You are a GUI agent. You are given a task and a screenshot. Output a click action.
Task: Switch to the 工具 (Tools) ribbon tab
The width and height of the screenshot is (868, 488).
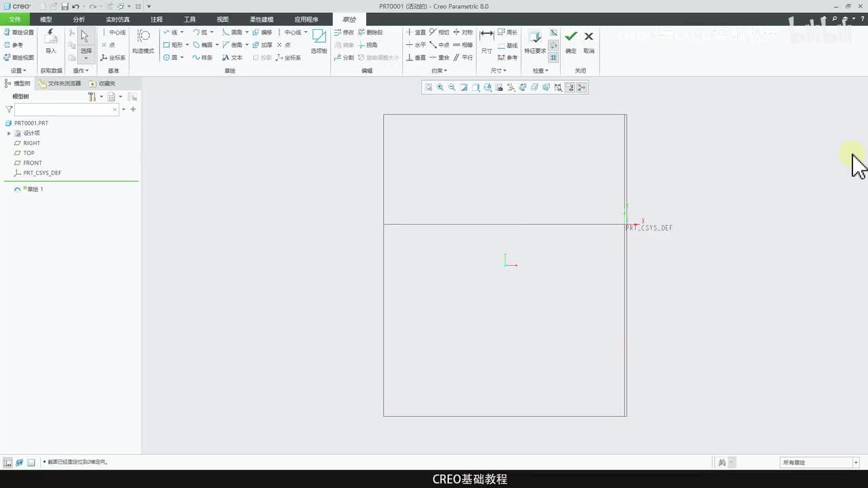190,20
